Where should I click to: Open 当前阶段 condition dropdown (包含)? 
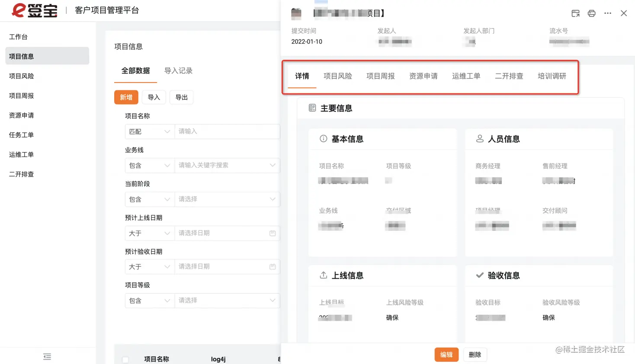pyautogui.click(x=150, y=199)
